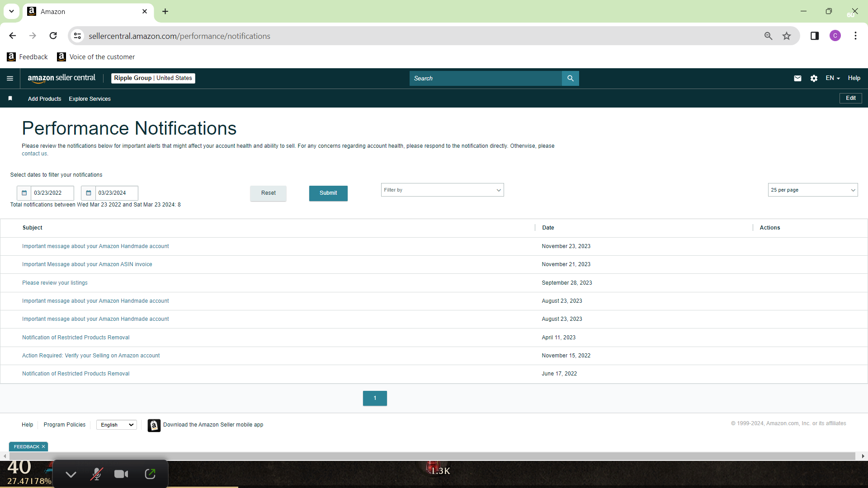
Task: View site information icon in address bar
Action: (78, 36)
